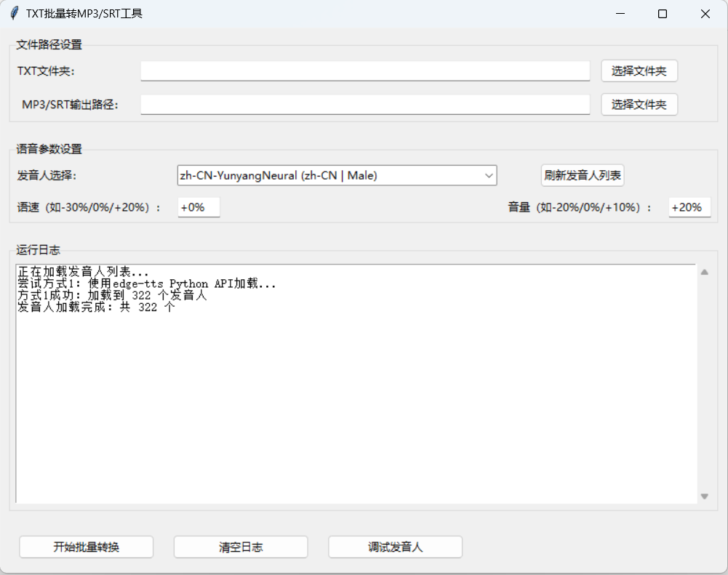Test voices via 调试发音人 button
Viewport: 728px width, 575px height.
coord(395,547)
